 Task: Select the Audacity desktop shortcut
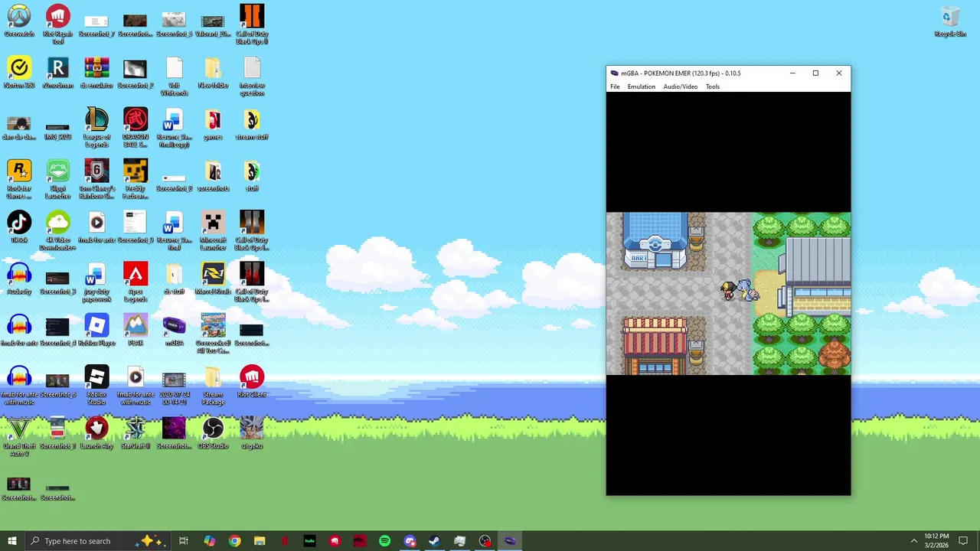point(19,279)
